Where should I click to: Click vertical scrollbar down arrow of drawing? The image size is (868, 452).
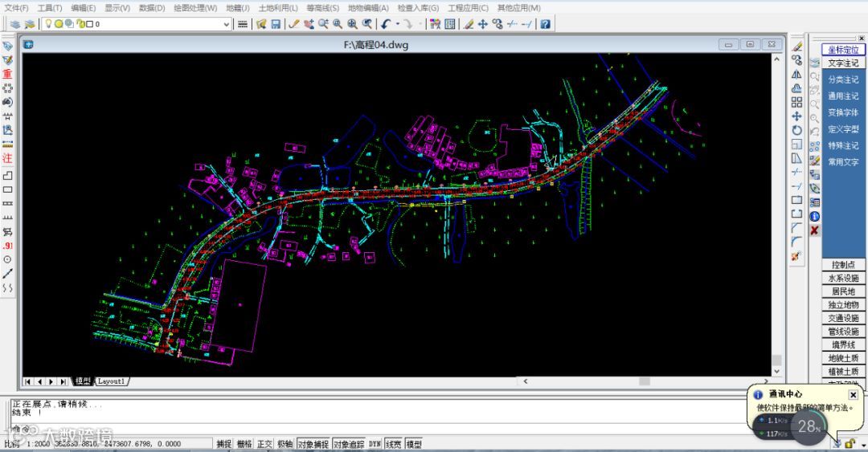pos(776,372)
